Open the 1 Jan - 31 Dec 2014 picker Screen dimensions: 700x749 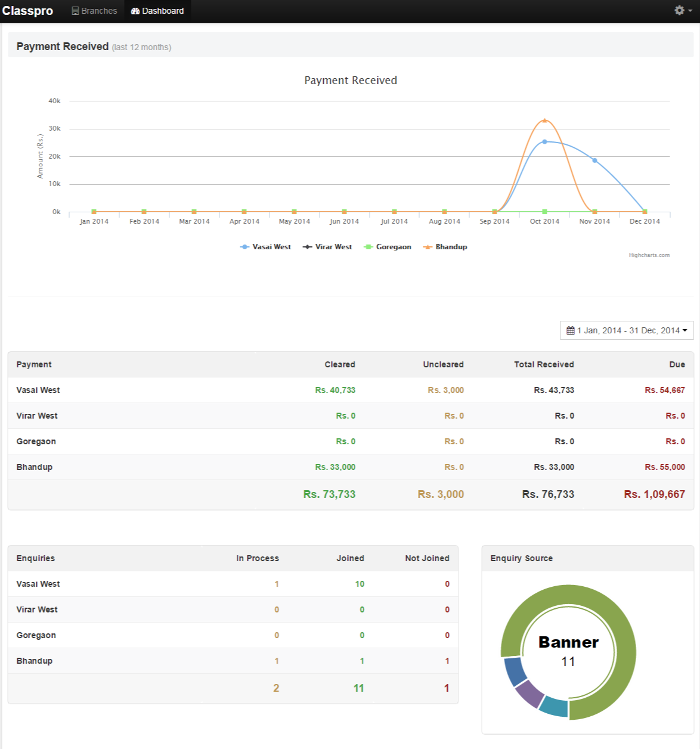click(626, 330)
